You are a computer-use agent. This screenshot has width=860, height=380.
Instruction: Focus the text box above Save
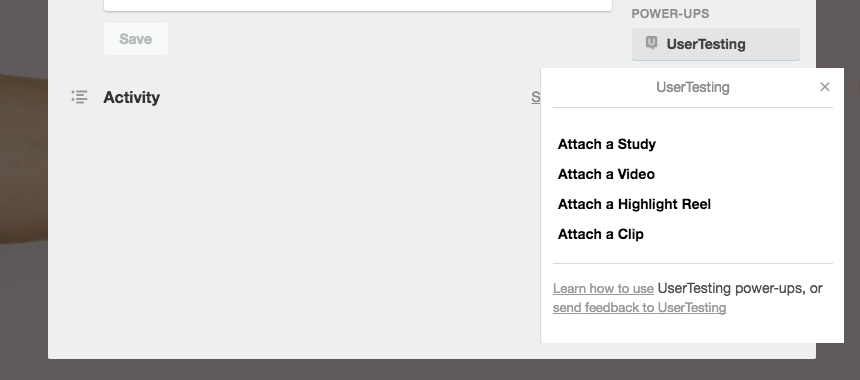click(358, 5)
